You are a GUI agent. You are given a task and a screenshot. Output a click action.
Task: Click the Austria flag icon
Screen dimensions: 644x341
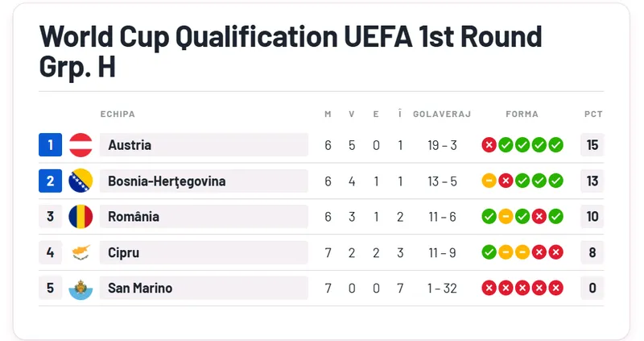pos(80,145)
